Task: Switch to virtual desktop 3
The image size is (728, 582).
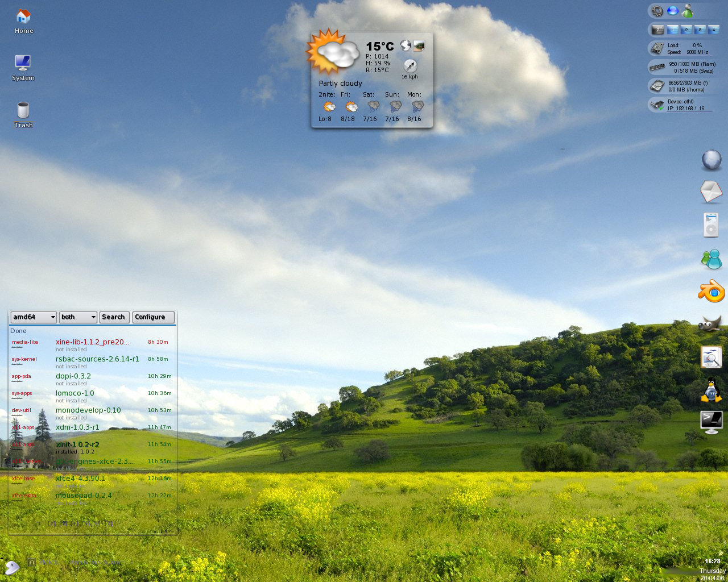Action: point(700,30)
